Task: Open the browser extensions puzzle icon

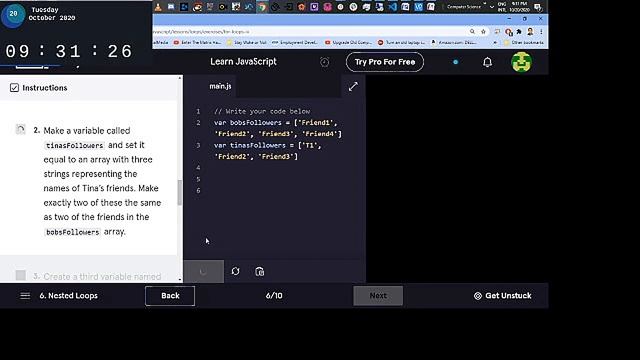Action: coord(519,31)
